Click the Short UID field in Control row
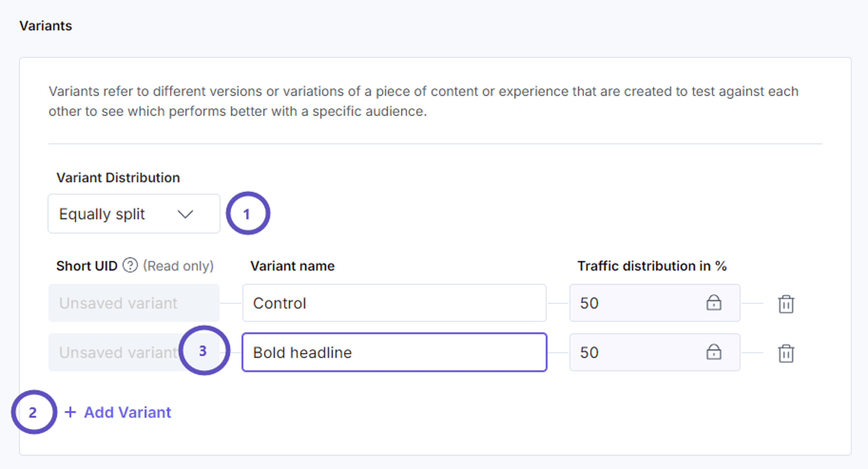 click(134, 303)
